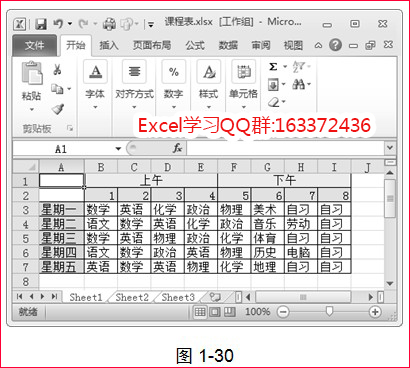Screen dimensions: 410x368
Task: Switch to Normal view icon in status bar
Action: pos(200,312)
